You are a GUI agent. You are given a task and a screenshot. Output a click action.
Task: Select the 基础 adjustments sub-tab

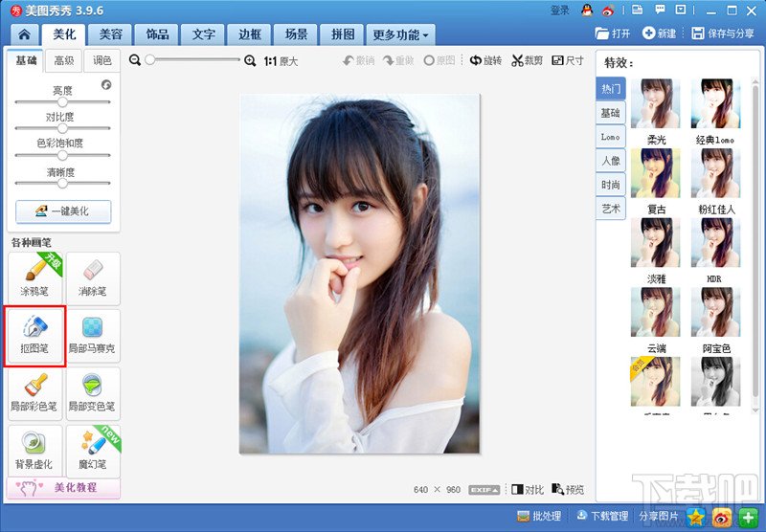[26, 60]
